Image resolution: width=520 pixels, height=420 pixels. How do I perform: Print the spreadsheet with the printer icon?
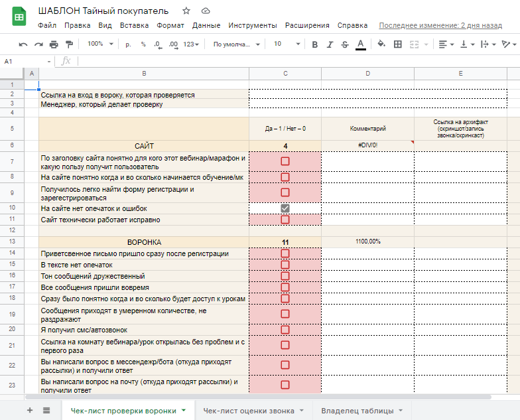[54, 44]
